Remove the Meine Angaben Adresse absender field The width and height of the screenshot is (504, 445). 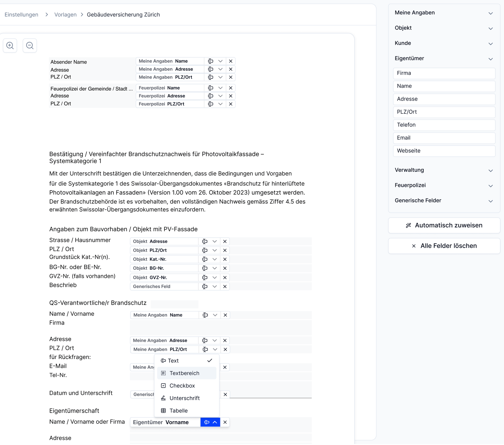tap(231, 69)
